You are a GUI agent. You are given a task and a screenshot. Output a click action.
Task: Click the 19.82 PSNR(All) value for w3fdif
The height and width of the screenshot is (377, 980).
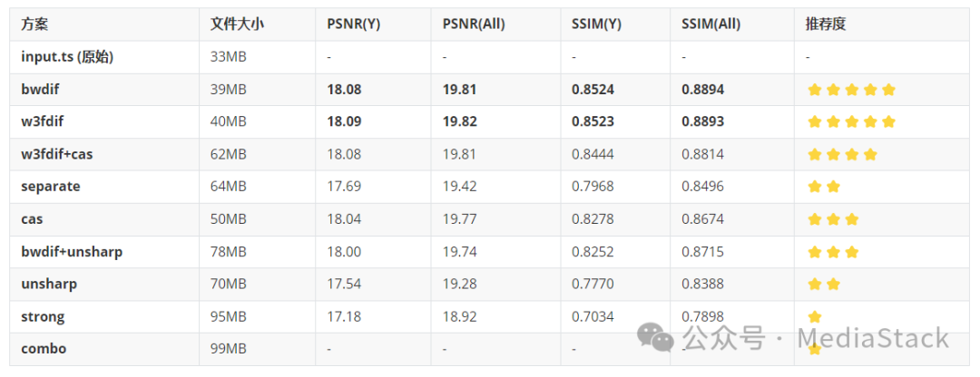[460, 122]
